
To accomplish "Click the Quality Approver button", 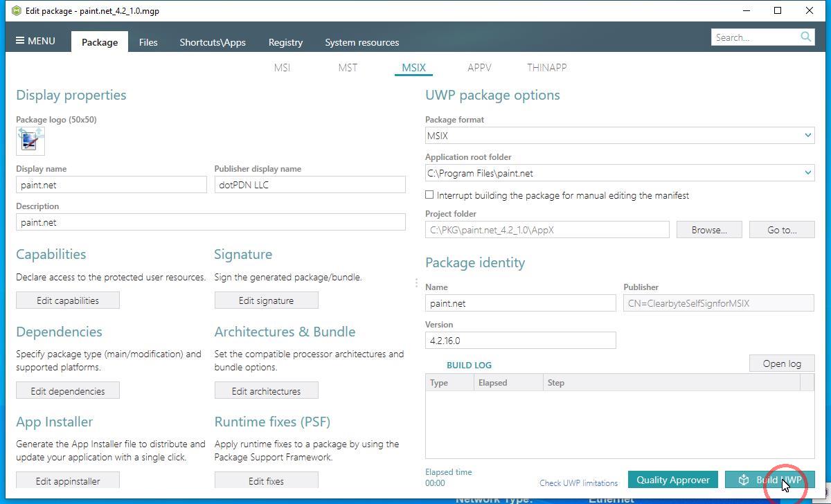I will click(x=672, y=480).
